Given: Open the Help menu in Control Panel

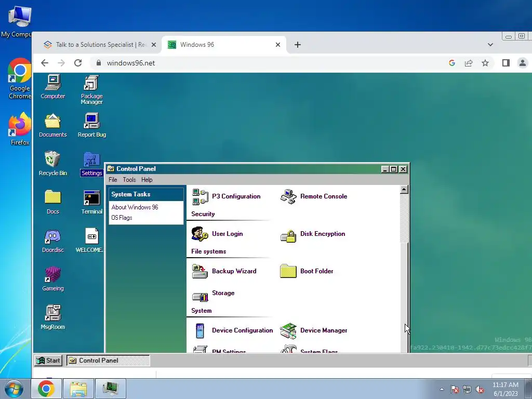Looking at the screenshot, I should [x=147, y=180].
